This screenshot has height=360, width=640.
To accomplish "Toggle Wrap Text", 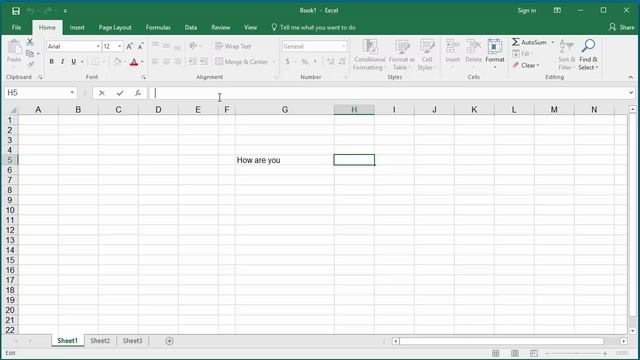I will coord(233,46).
